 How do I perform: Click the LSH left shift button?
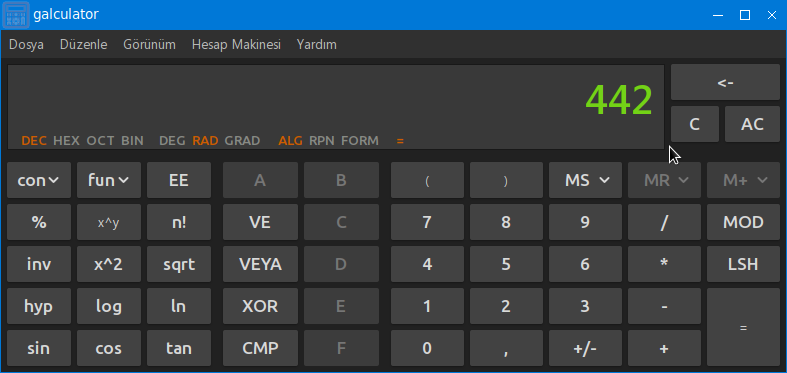[x=743, y=264]
